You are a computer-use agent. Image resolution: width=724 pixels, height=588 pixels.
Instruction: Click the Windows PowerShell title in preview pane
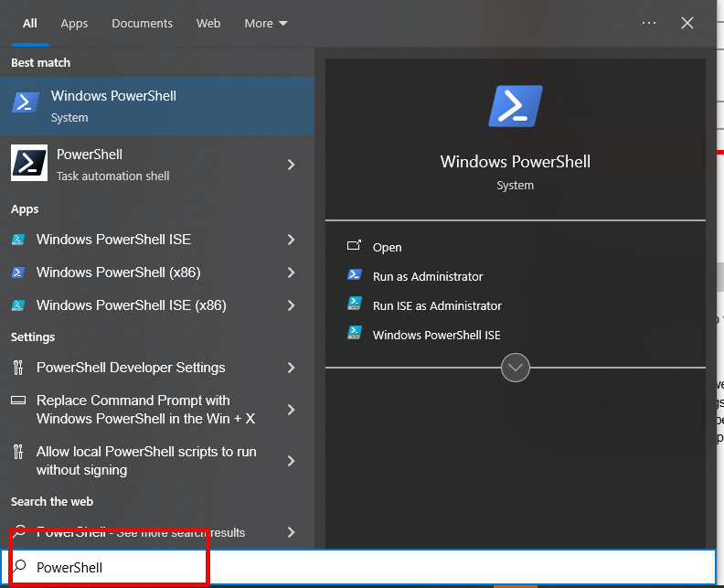tap(516, 162)
